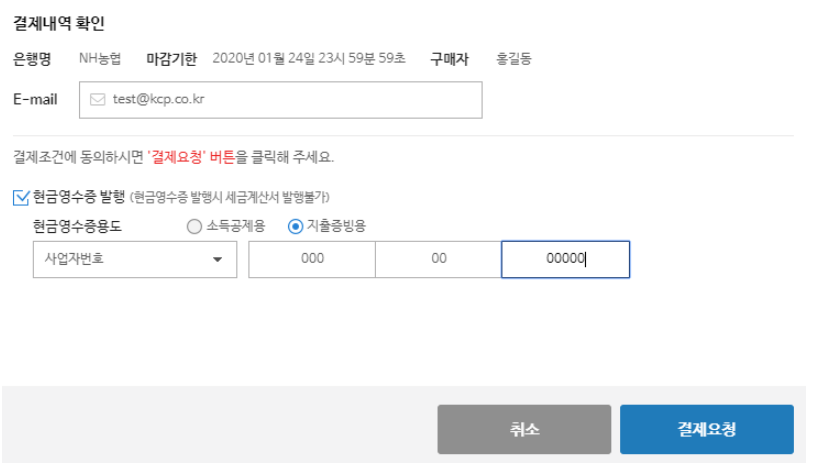Click the E-mail field label
Screen dimensions: 816x470
35,100
